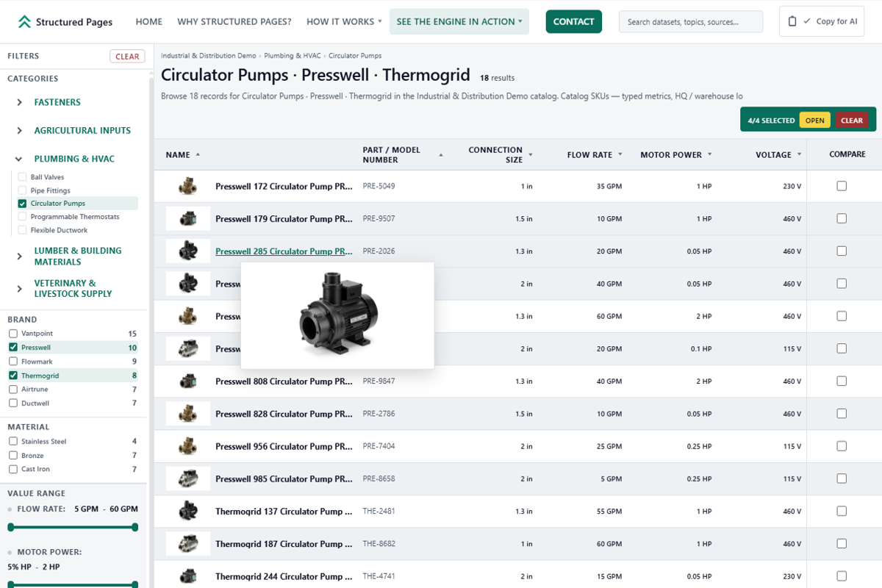Click the Presswell 985 pump thumbnail
The height and width of the screenshot is (588, 882).
[x=188, y=479]
